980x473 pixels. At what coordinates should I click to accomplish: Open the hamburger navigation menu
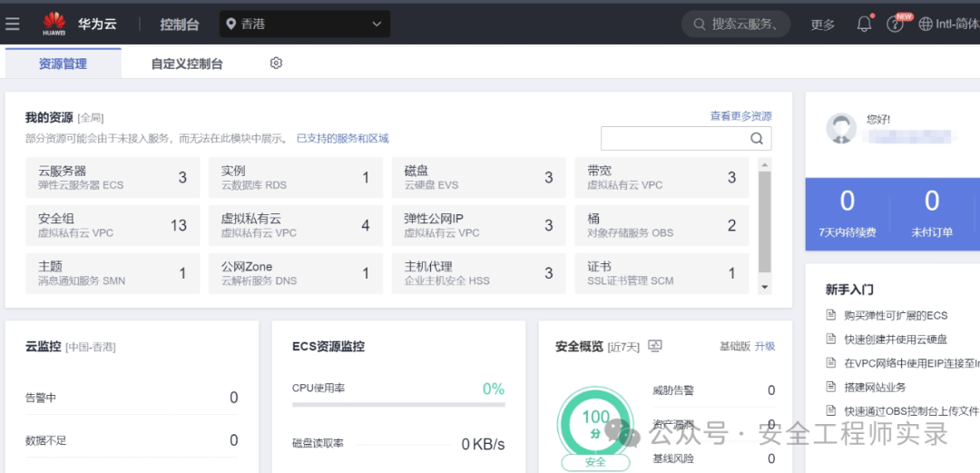click(x=13, y=24)
